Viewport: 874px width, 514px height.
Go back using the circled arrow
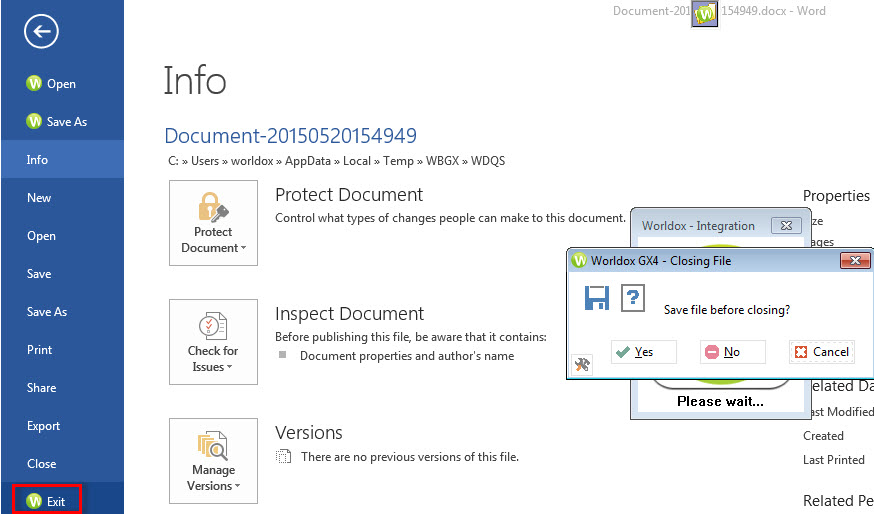tap(41, 31)
